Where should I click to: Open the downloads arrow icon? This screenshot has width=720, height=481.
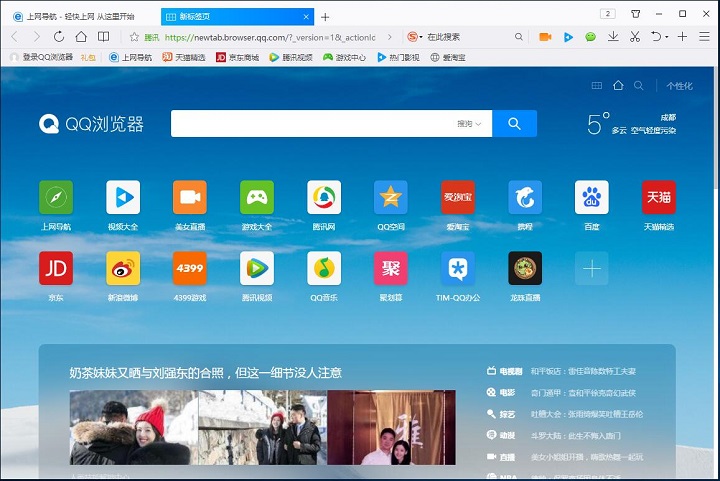(x=613, y=37)
